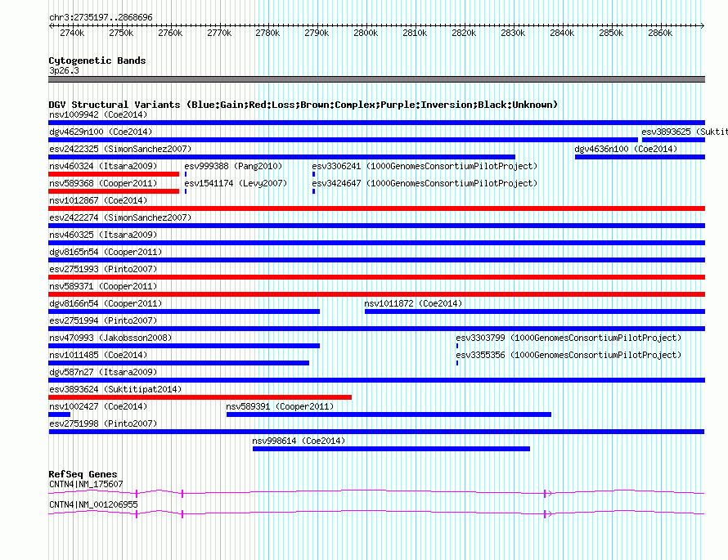Select the 2740k ruler tick label
This screenshot has width=728, height=560.
72,33
